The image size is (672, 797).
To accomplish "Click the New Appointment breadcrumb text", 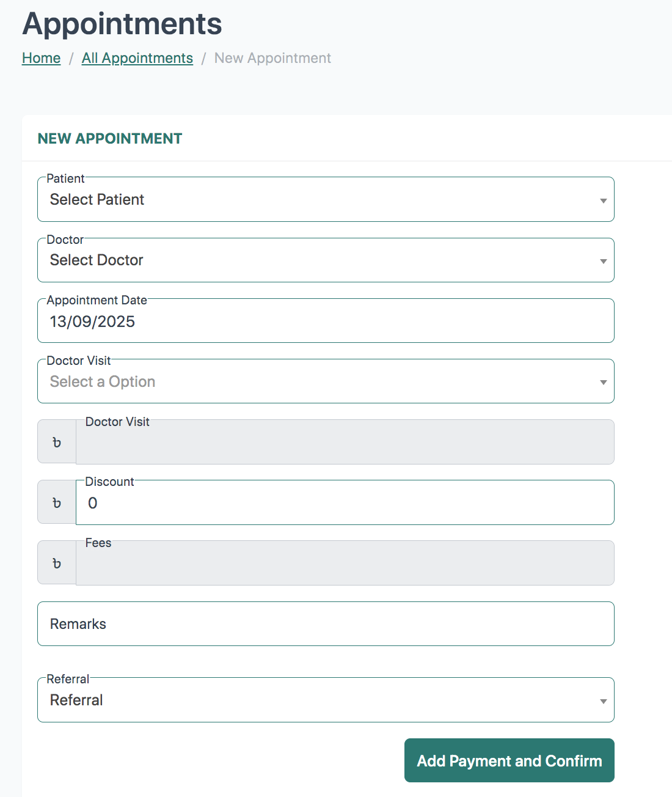I will [272, 58].
